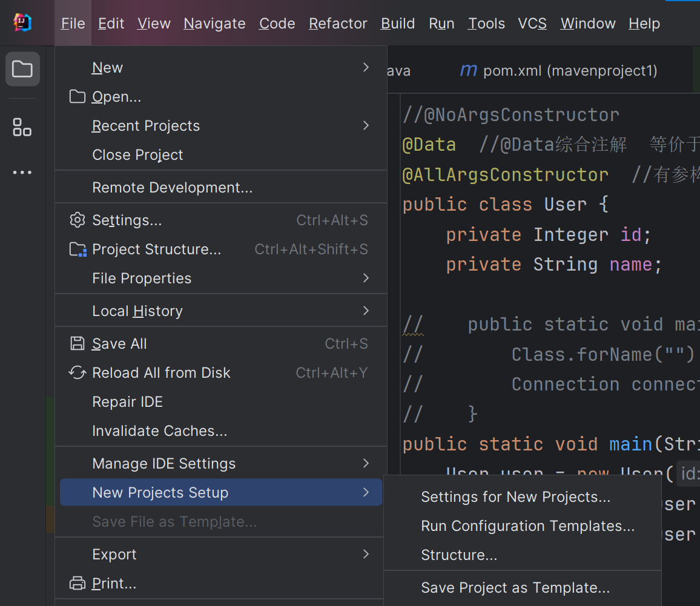The width and height of the screenshot is (700, 606).
Task: Click Close Project in File menu
Action: [137, 155]
